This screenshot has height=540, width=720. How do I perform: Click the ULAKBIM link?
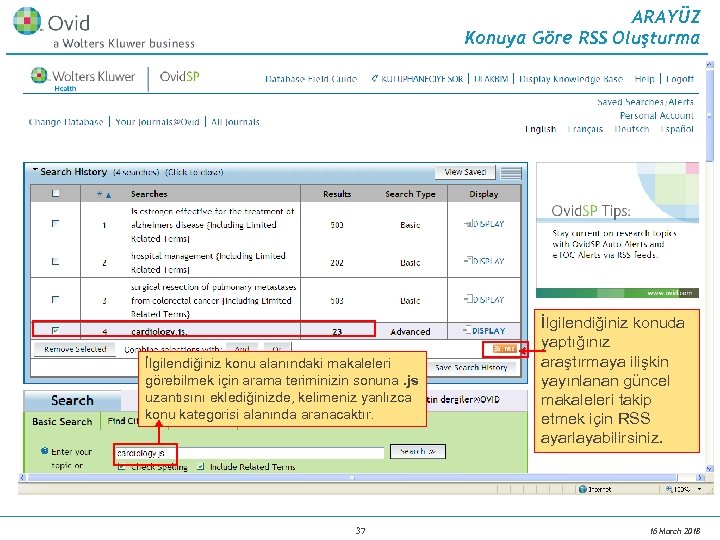491,79
